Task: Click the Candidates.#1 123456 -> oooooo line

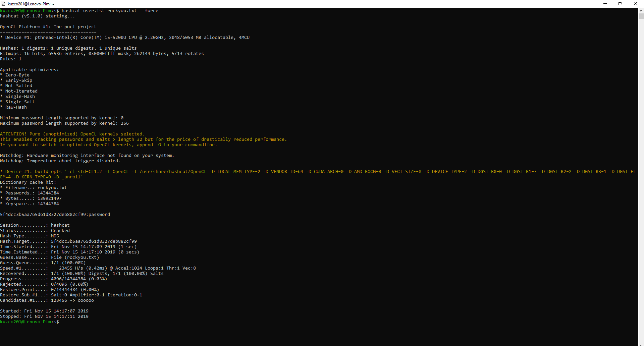Action: [x=47, y=300]
